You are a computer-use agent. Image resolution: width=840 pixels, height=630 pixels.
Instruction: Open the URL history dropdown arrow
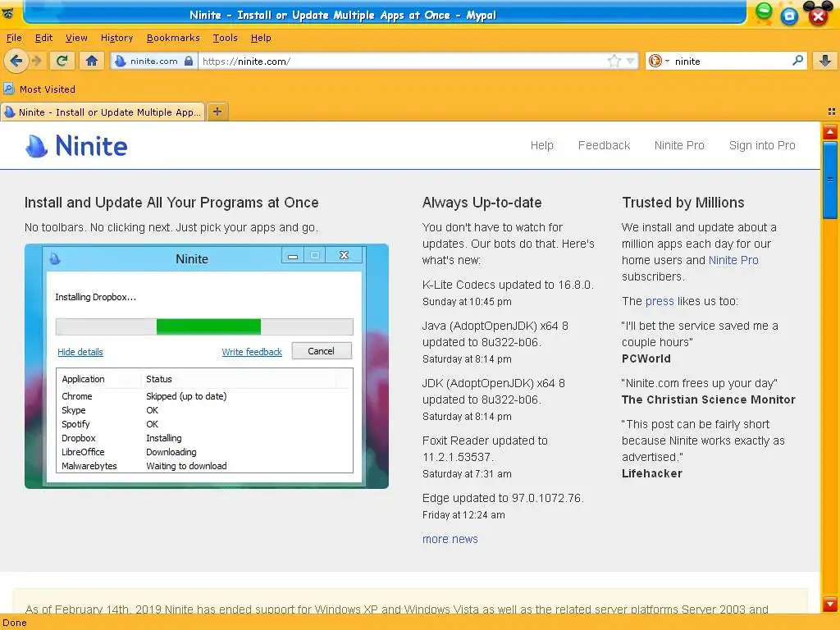pos(631,61)
